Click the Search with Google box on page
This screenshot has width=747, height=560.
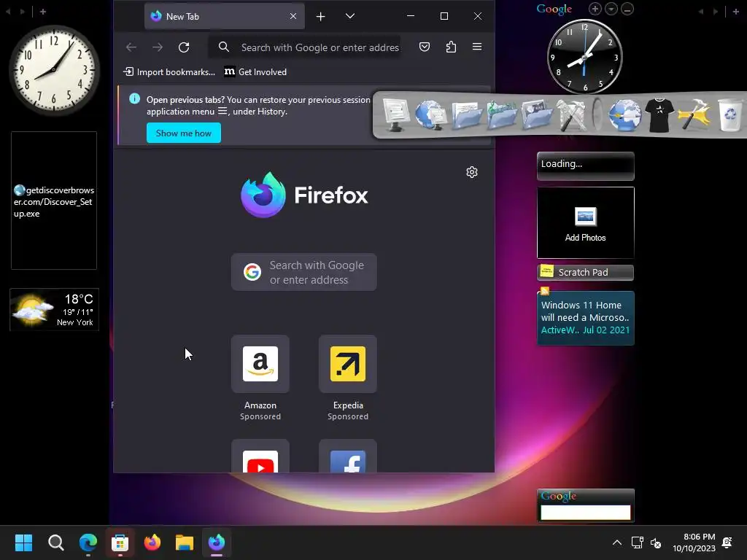coord(304,273)
